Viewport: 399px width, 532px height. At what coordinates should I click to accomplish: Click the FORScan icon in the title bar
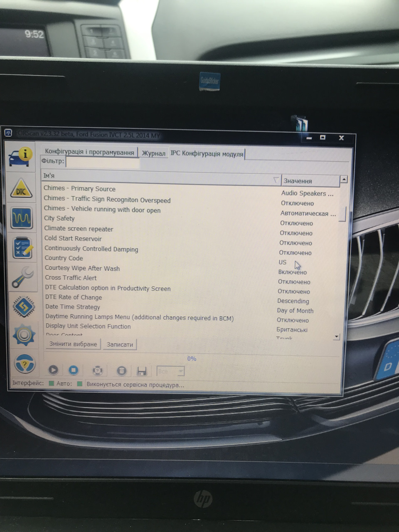point(8,133)
